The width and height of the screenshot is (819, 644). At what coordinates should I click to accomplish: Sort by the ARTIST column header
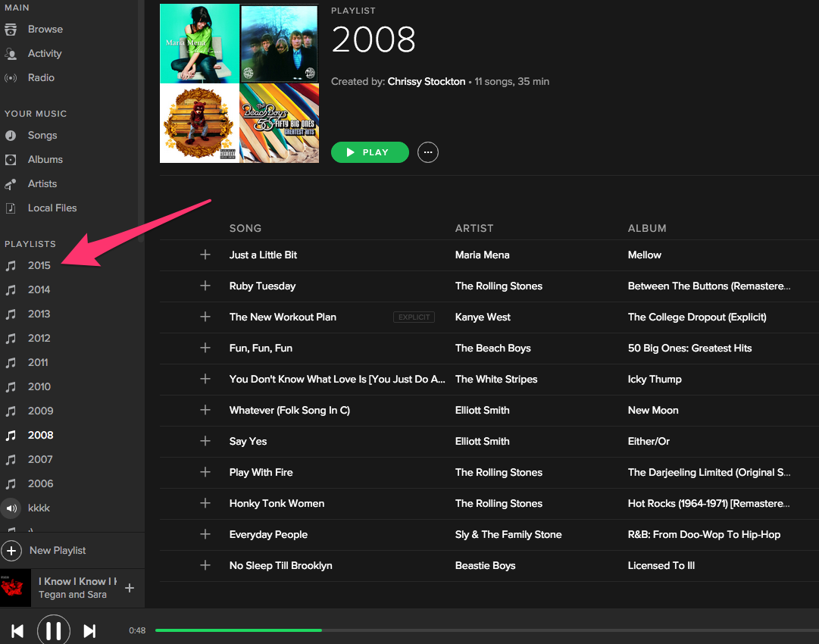[x=474, y=228]
